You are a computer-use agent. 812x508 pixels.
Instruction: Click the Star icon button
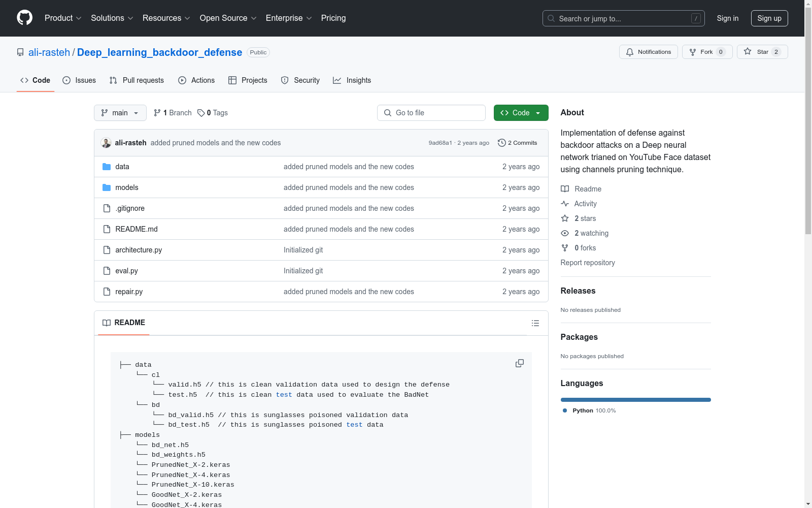pyautogui.click(x=748, y=51)
